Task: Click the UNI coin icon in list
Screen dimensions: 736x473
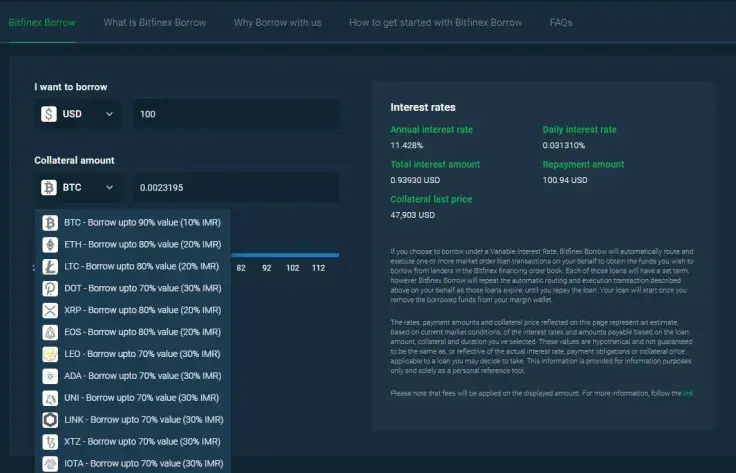Action: [x=50, y=397]
